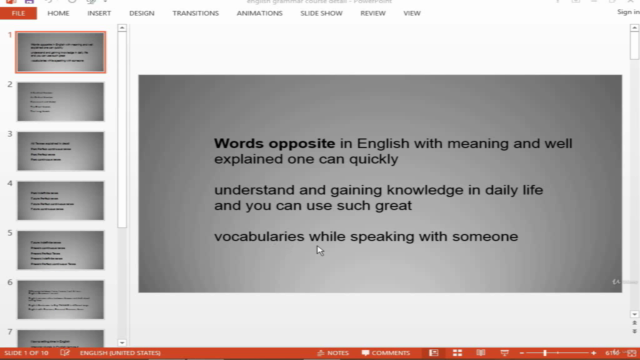
Task: Click the zoom out minus button
Action: tap(522, 353)
